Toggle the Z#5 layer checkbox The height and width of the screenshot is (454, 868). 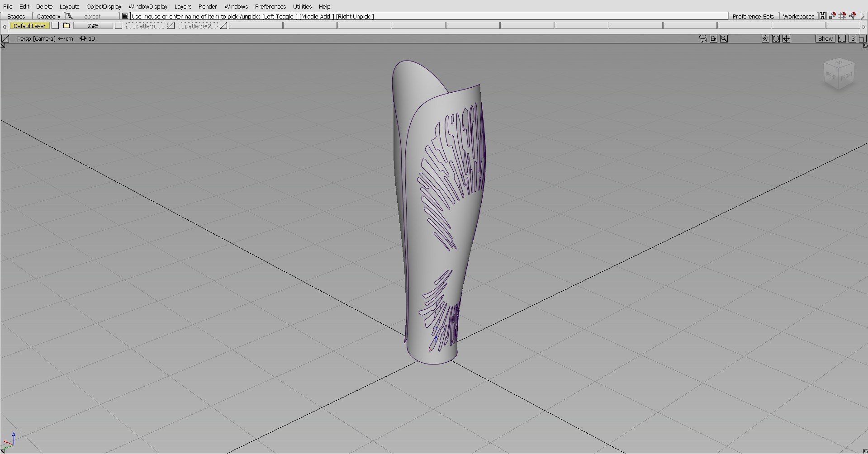(119, 26)
